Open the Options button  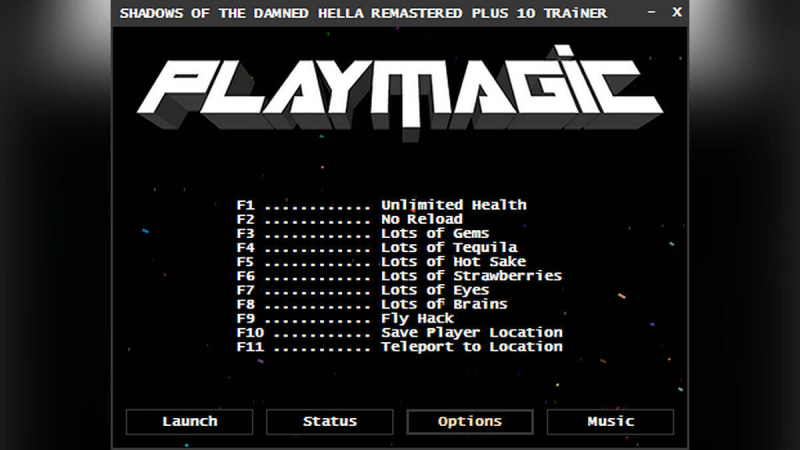click(470, 421)
